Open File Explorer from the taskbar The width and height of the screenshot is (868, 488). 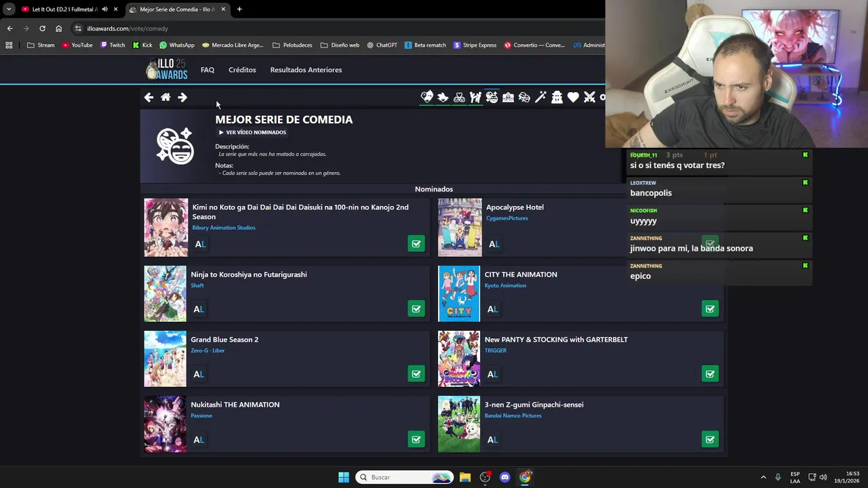pos(465,477)
